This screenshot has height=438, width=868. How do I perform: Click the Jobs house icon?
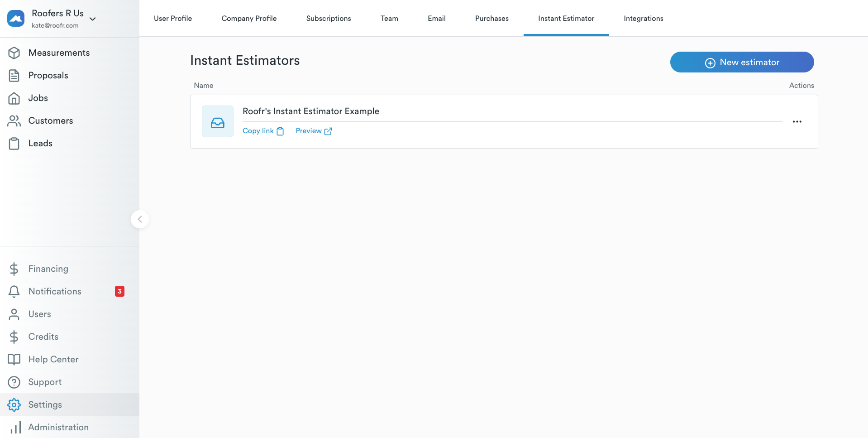tap(14, 98)
